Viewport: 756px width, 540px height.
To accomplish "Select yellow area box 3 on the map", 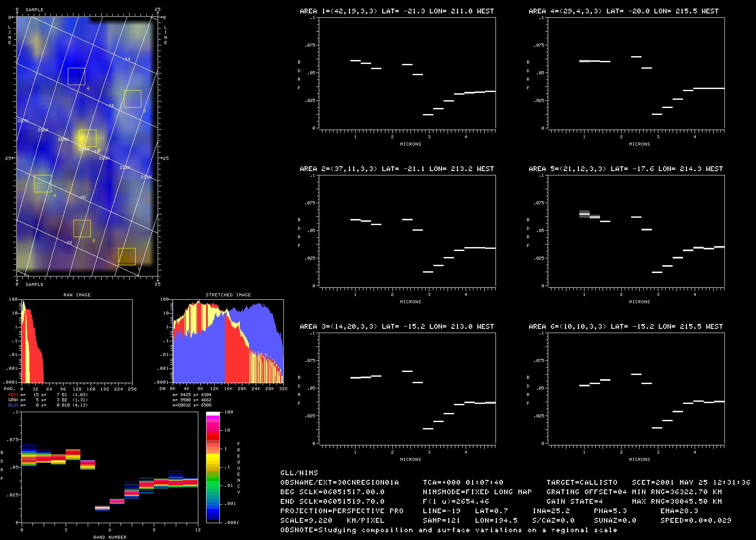I will click(x=133, y=99).
